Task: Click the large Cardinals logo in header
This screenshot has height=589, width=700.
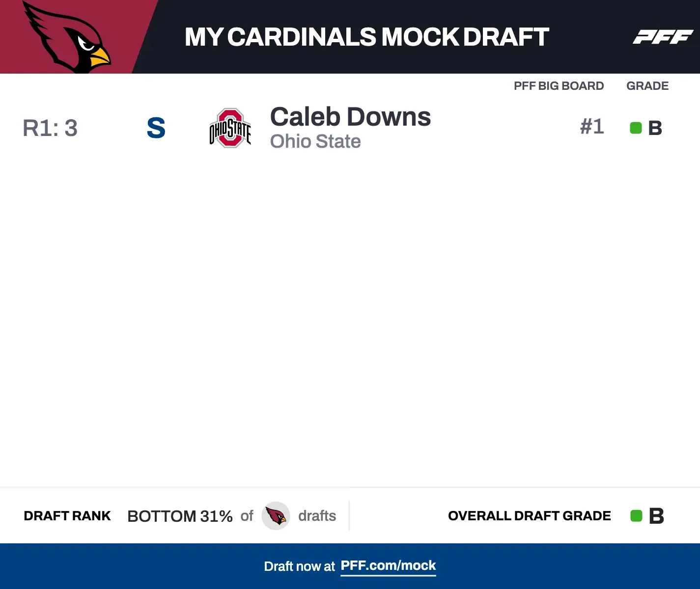Action: click(69, 37)
